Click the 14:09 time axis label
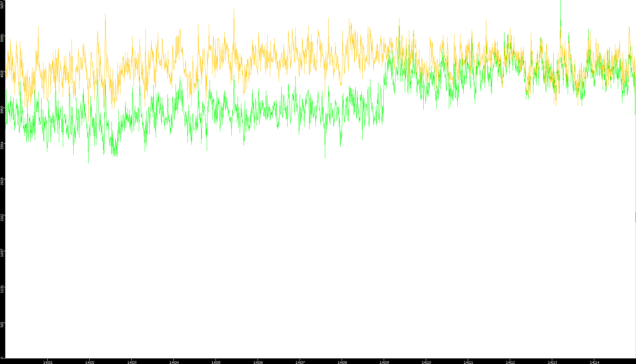Screen dimensions: 636x364 coord(384,362)
